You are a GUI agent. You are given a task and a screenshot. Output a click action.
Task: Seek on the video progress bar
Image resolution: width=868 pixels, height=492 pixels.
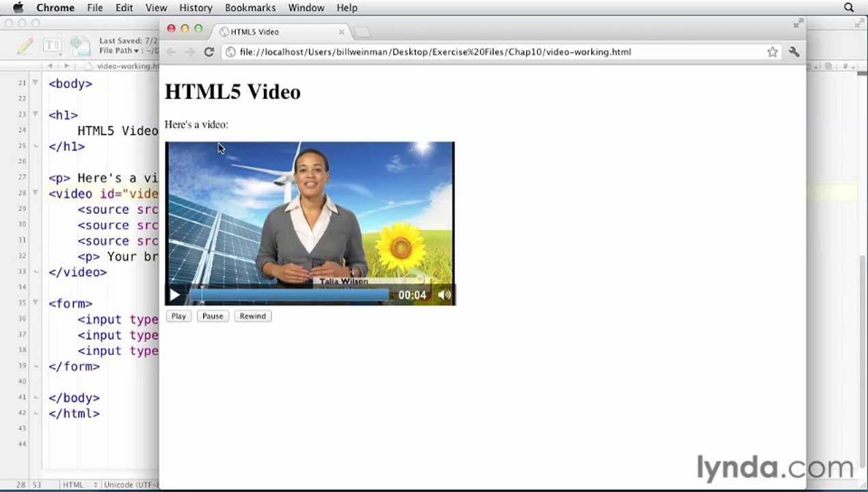click(x=289, y=295)
